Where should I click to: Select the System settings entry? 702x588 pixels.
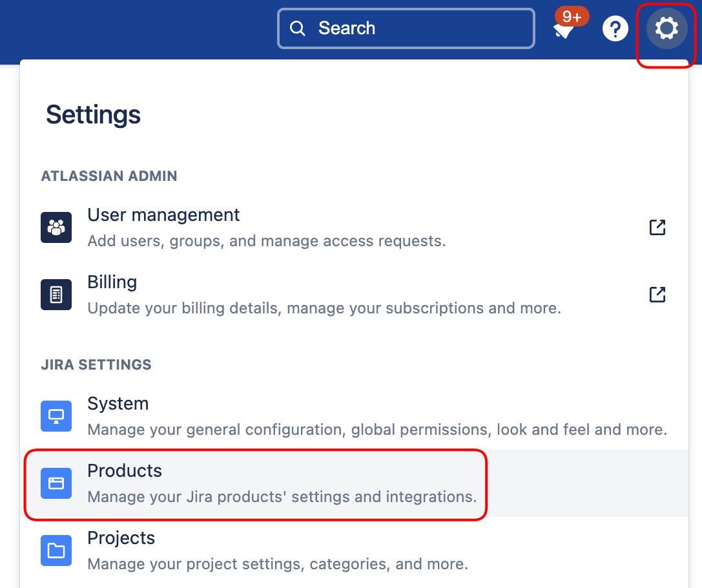point(354,416)
